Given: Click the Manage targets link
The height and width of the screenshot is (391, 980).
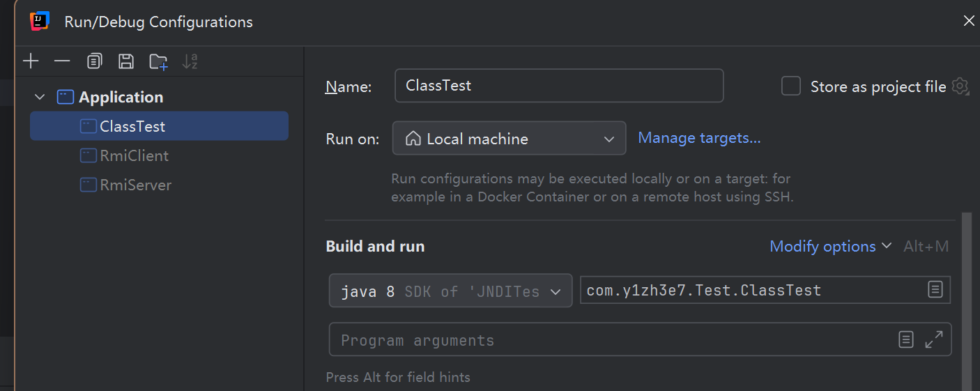Looking at the screenshot, I should (699, 138).
